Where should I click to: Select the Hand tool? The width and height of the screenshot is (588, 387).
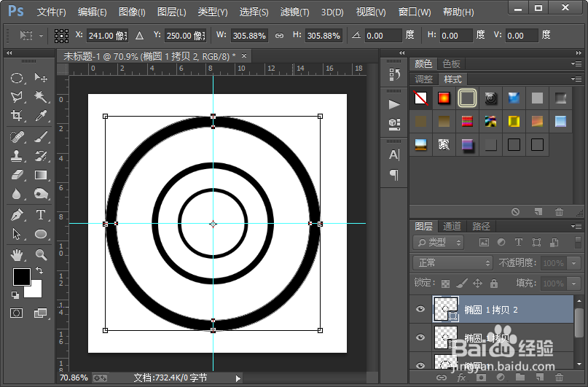click(17, 254)
